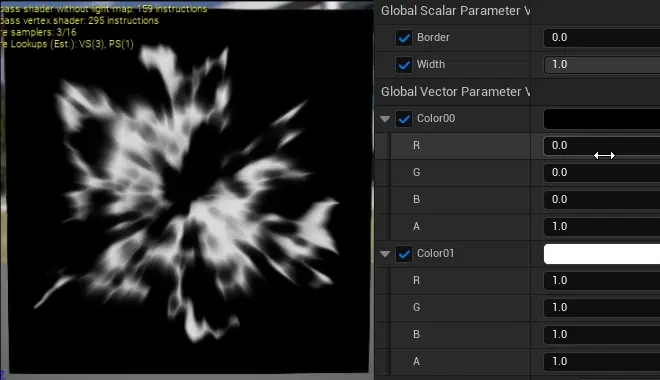Click the Color00 G value field
Screen dimensions: 660x380
click(602, 173)
